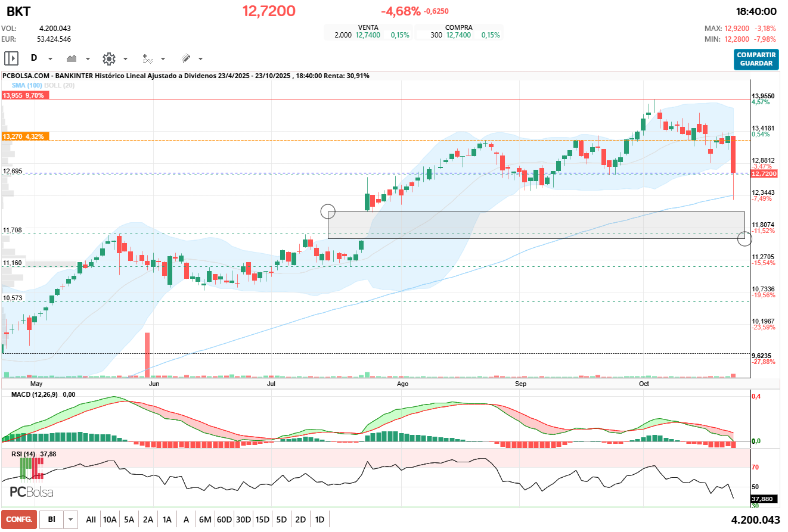Select the drawing pencil tool

[185, 58]
